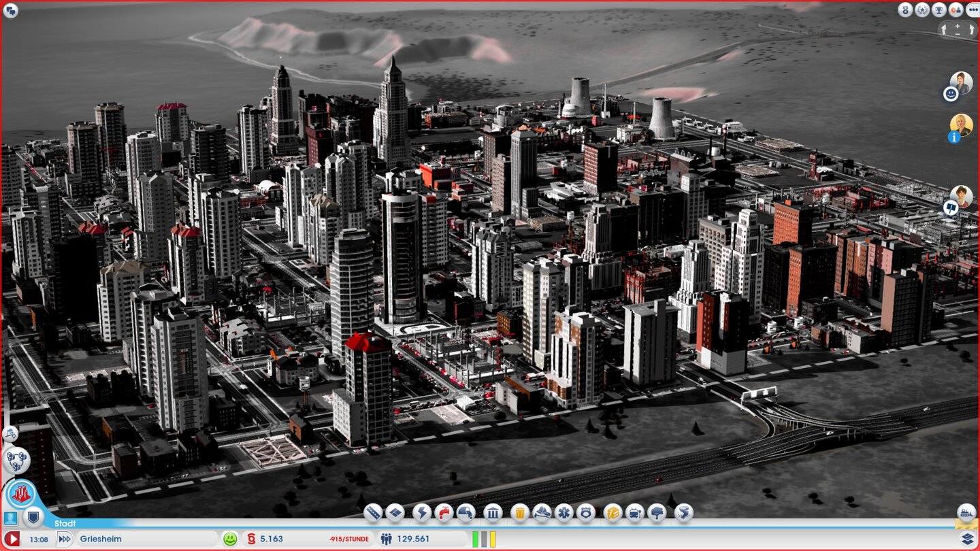Open the medal leaderboard icon

click(905, 10)
